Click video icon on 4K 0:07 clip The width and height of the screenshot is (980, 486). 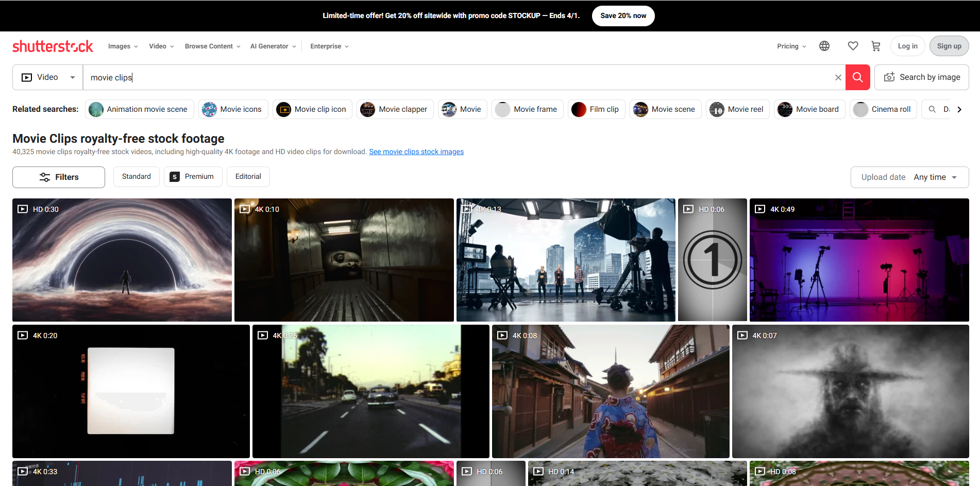pos(742,336)
